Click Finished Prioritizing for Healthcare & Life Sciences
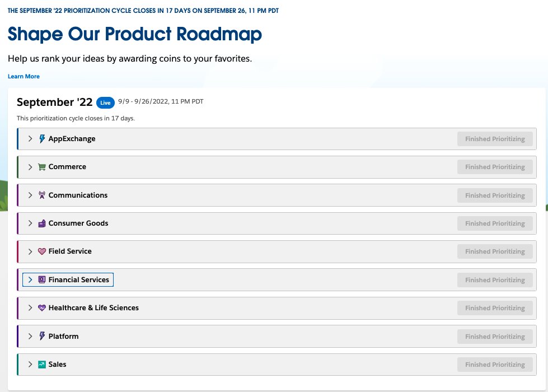Screen dimensions: 548x392 [x=495, y=308]
